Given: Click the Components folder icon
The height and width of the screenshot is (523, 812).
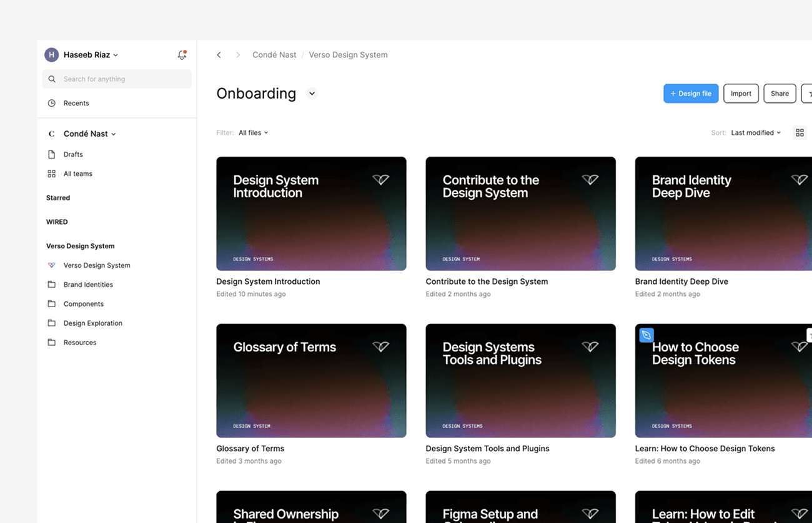Looking at the screenshot, I should click(x=52, y=304).
